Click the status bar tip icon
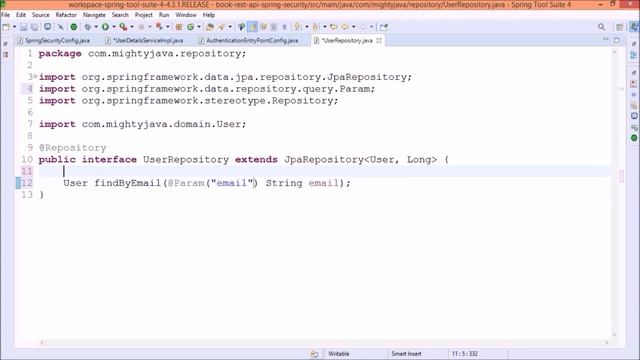The height and width of the screenshot is (360, 640). 314,354
